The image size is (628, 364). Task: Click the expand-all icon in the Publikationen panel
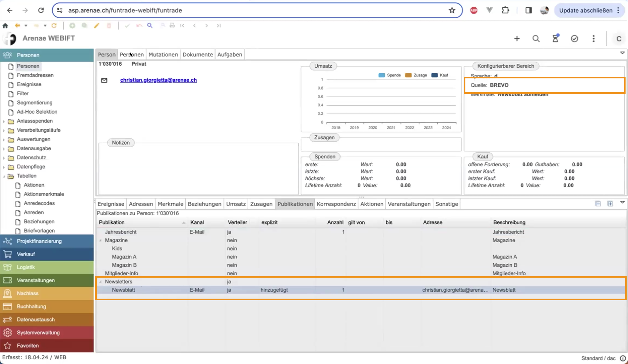610,204
